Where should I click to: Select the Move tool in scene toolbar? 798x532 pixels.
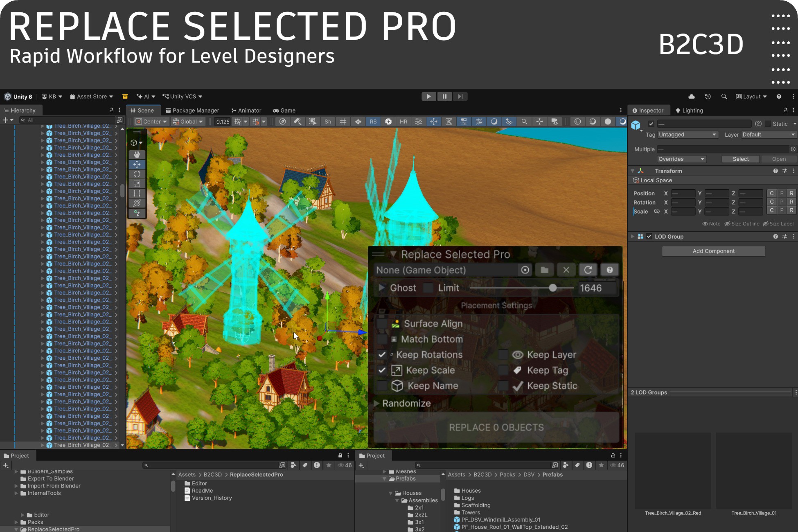(137, 165)
